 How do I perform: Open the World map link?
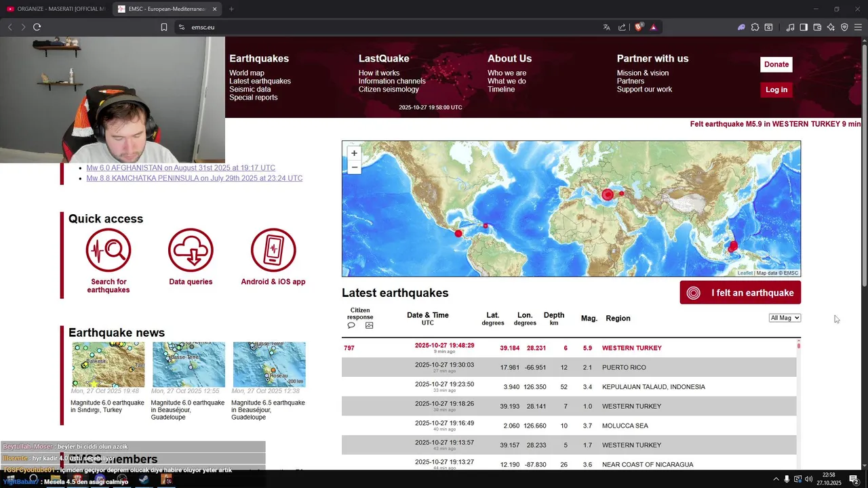(x=247, y=73)
